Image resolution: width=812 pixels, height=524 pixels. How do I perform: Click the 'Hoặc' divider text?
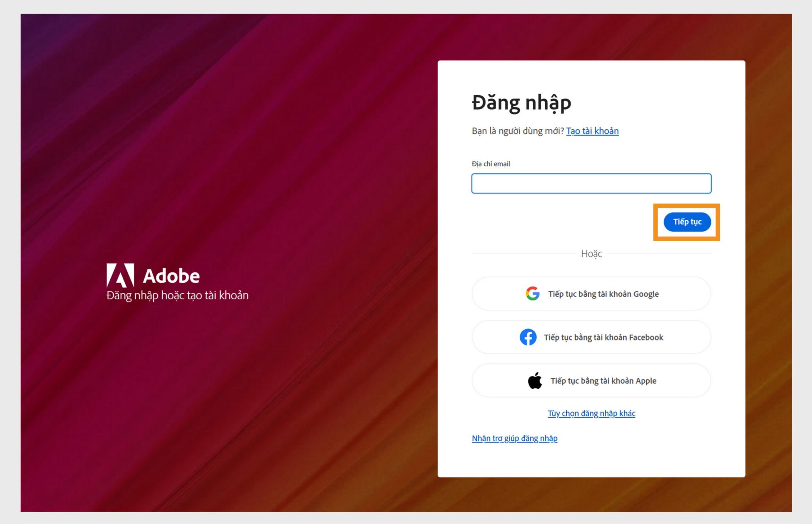591,254
